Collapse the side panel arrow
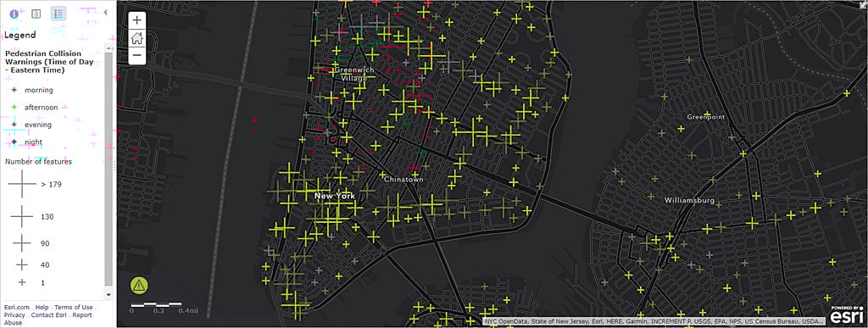868x328 pixels. (x=106, y=13)
